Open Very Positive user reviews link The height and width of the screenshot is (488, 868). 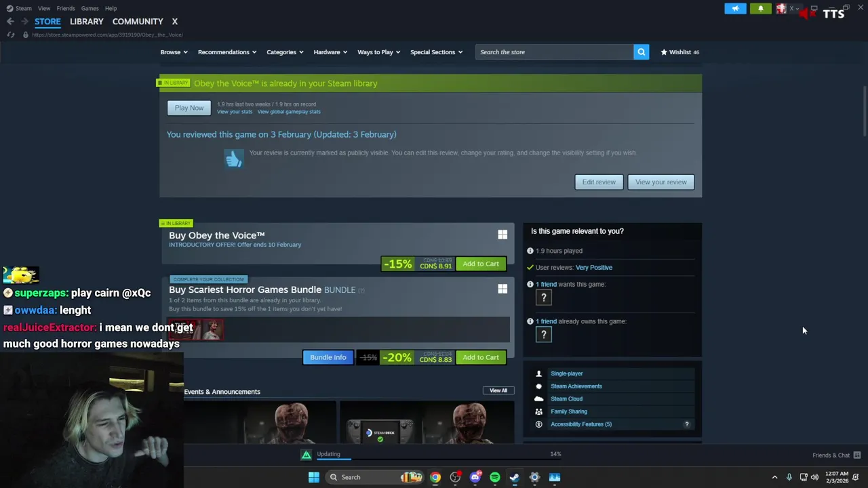point(593,268)
